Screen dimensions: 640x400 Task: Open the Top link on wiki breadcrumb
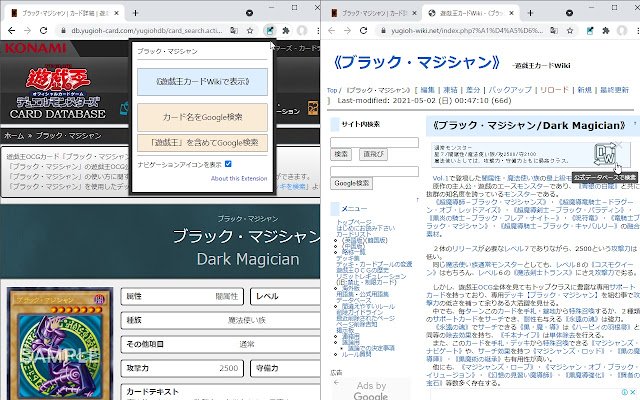coord(332,90)
